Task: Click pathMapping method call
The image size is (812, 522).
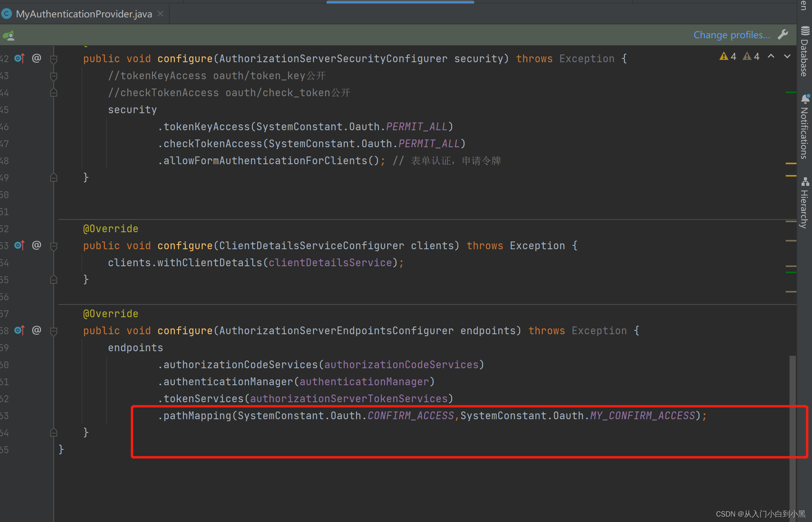Action: (x=197, y=416)
